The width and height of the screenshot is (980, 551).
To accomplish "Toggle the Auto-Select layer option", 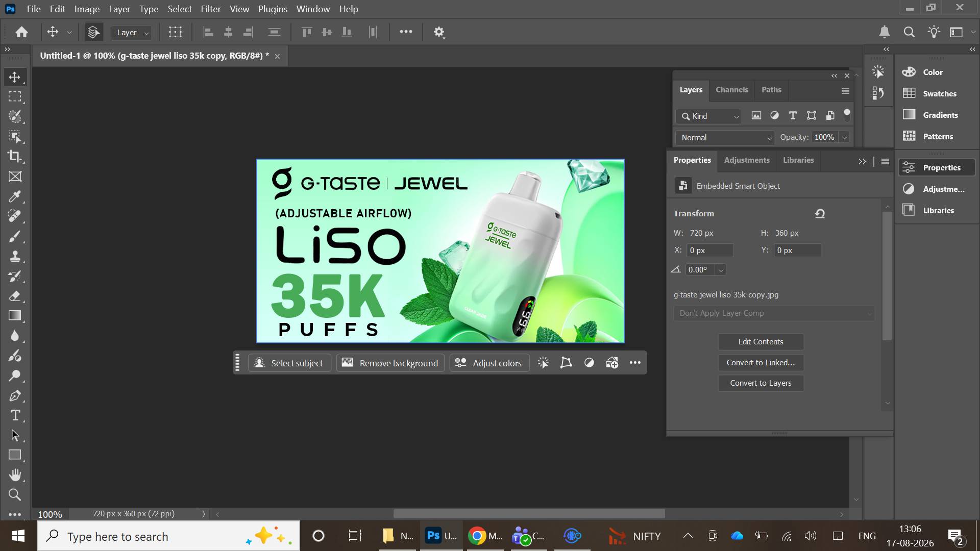I will click(x=93, y=32).
